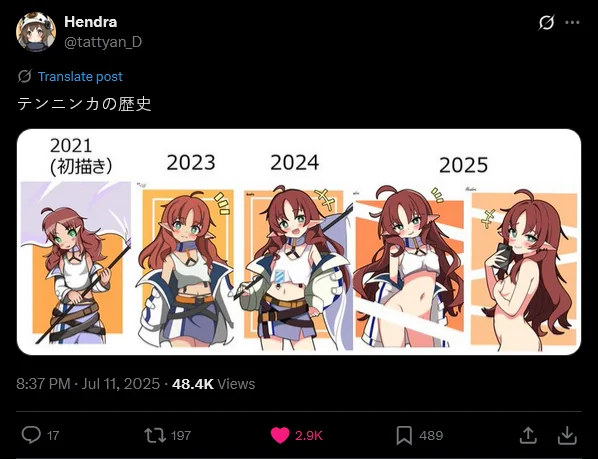Click the Hendra display name
Screen dimensions: 598x459
tap(90, 22)
